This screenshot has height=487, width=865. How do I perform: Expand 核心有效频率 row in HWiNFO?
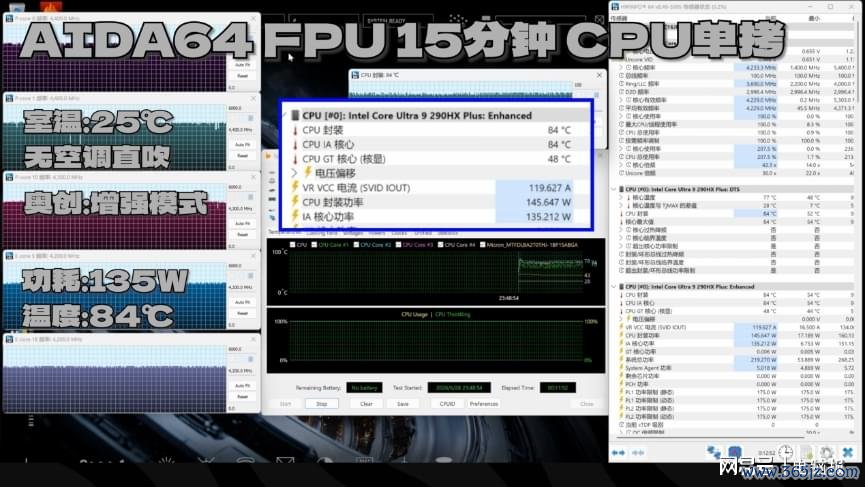621,100
